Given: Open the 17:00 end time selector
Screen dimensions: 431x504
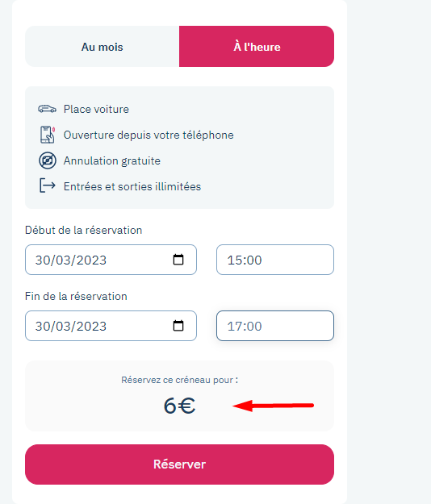Looking at the screenshot, I should (x=275, y=326).
